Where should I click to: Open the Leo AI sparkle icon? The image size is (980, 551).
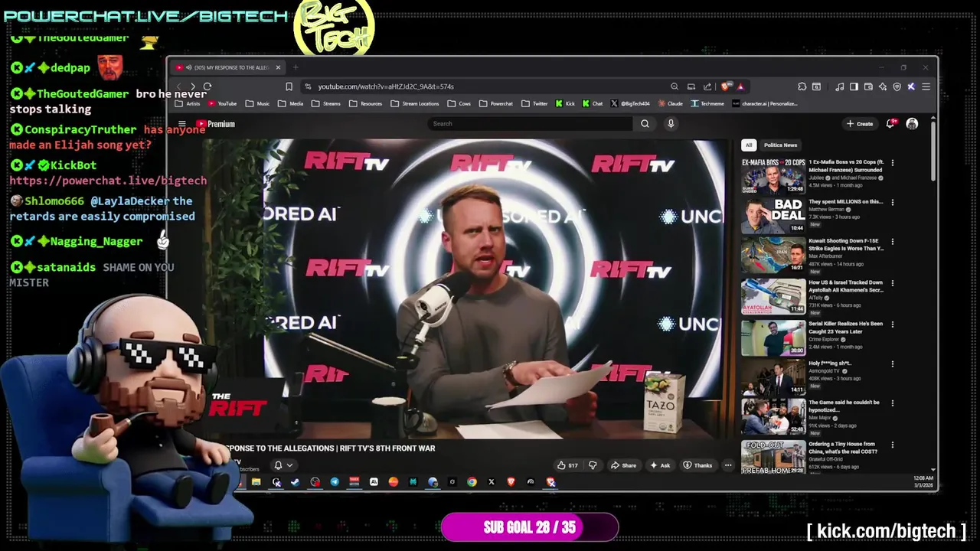point(883,86)
